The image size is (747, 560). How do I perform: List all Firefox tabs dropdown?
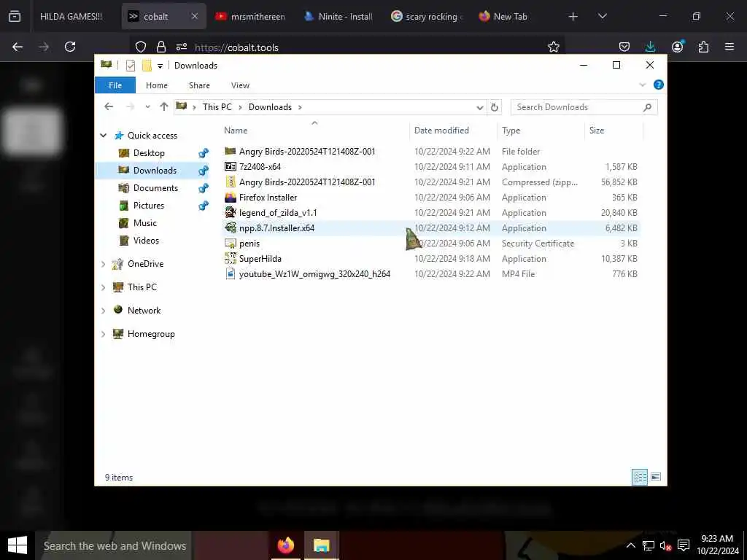click(602, 16)
